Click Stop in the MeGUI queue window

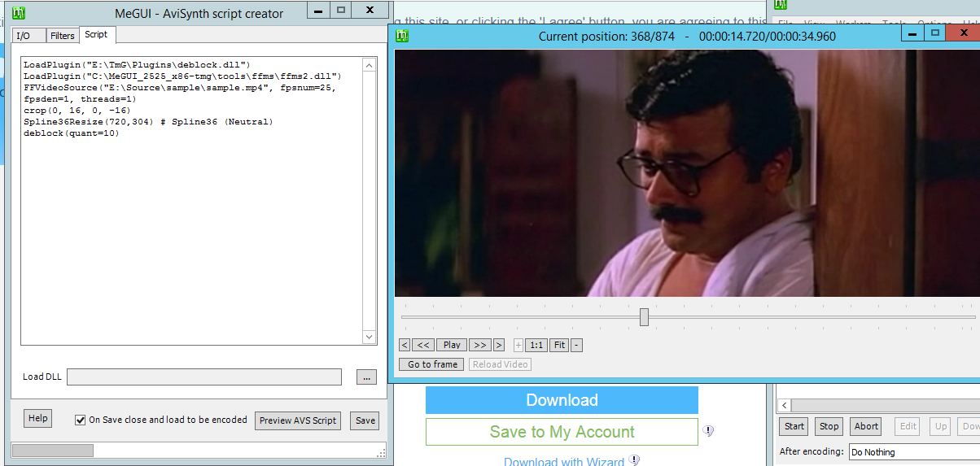click(829, 426)
